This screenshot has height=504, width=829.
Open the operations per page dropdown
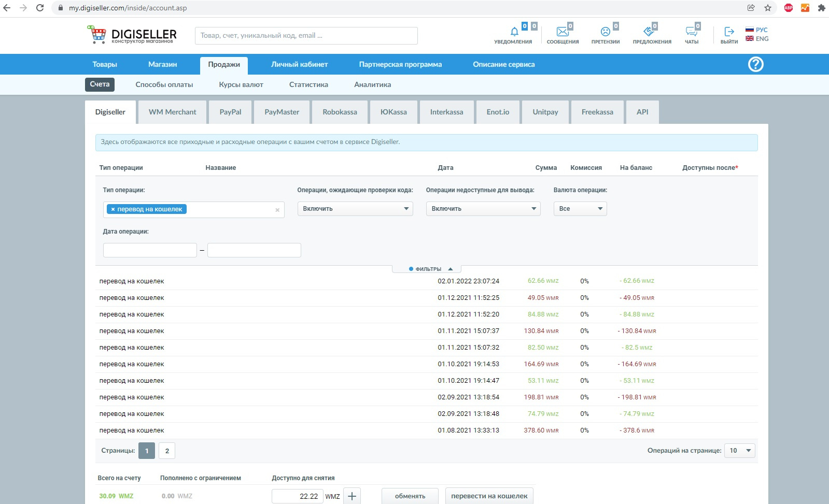point(740,451)
